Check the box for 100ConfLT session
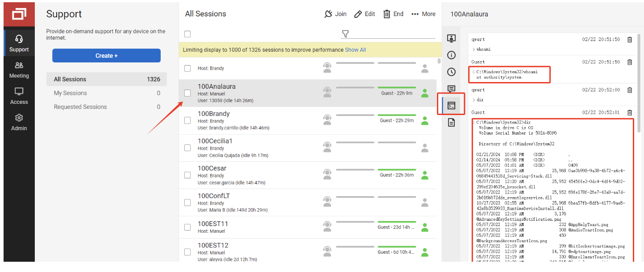Image resolution: width=644 pixels, height=272 pixels. click(x=187, y=202)
